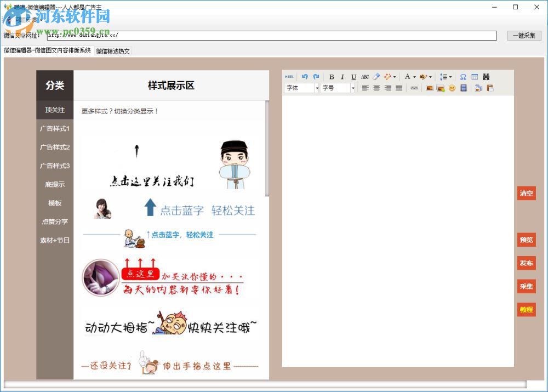
Task: Insert a hyperlink using the link icon
Action: pos(414,88)
